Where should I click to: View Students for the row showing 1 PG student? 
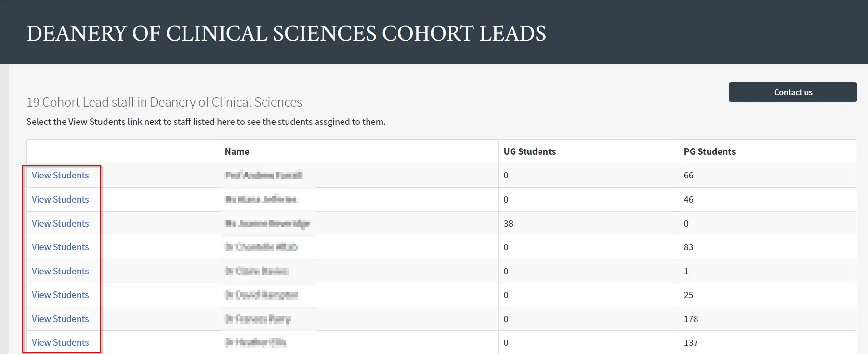pos(60,271)
